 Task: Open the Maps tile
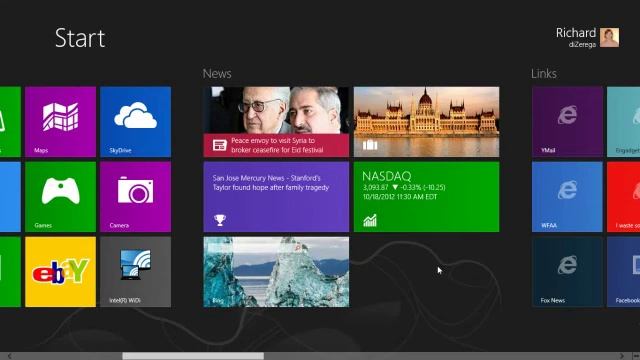60,122
